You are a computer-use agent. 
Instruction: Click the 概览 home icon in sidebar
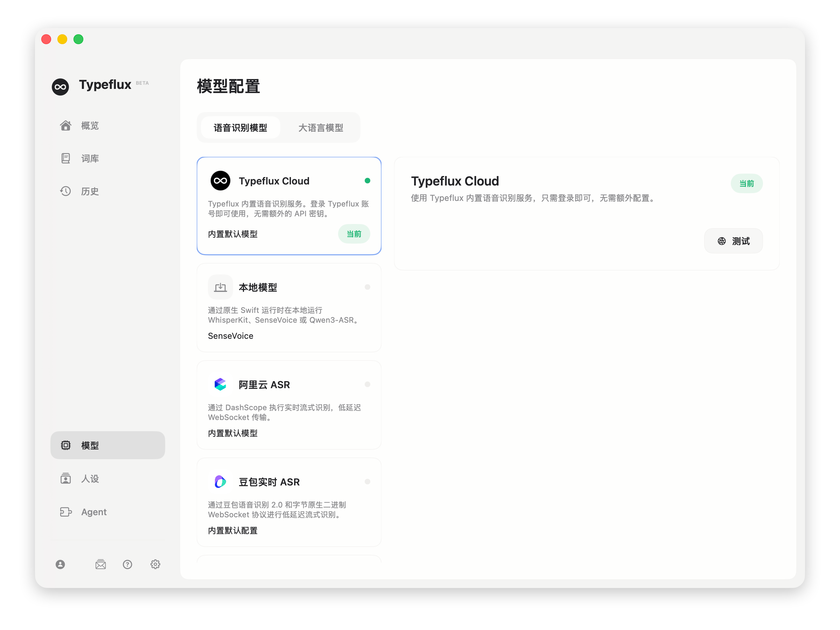coord(66,126)
